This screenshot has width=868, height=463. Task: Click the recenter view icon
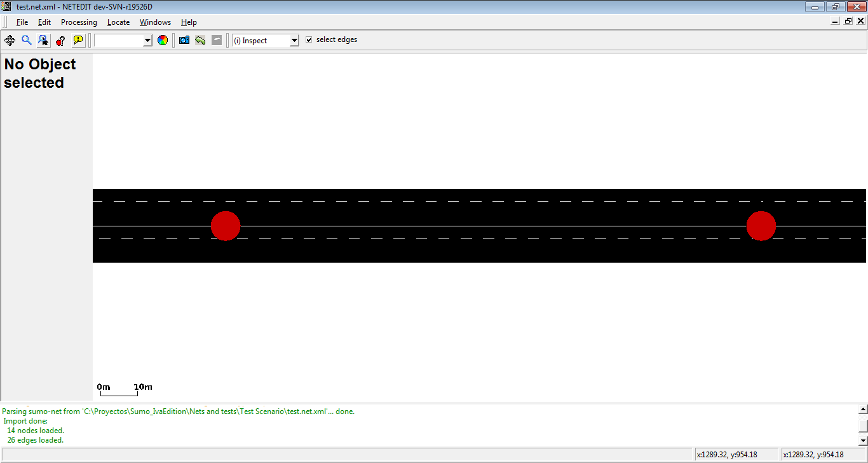[x=10, y=40]
